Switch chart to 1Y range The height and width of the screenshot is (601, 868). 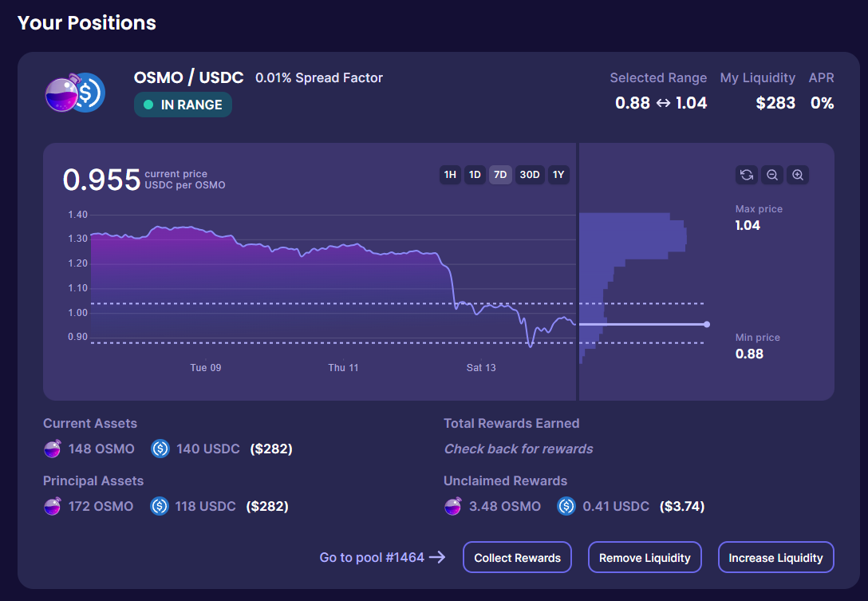(558, 175)
